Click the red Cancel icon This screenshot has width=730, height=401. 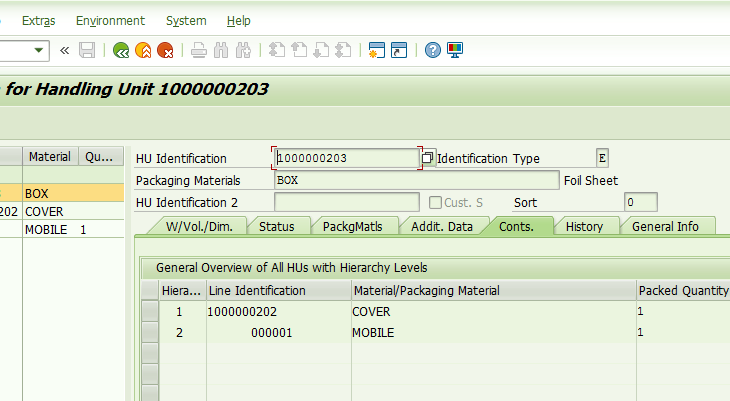[165, 50]
